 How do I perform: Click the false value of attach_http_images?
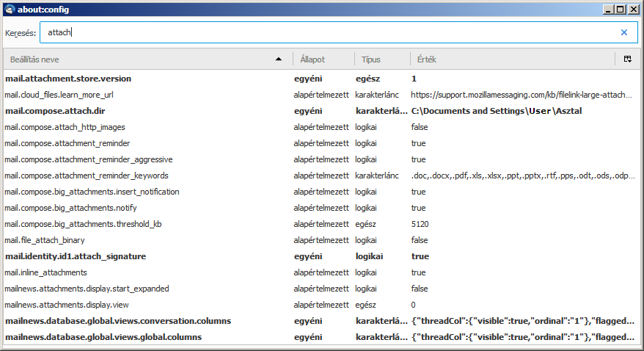(x=420, y=127)
